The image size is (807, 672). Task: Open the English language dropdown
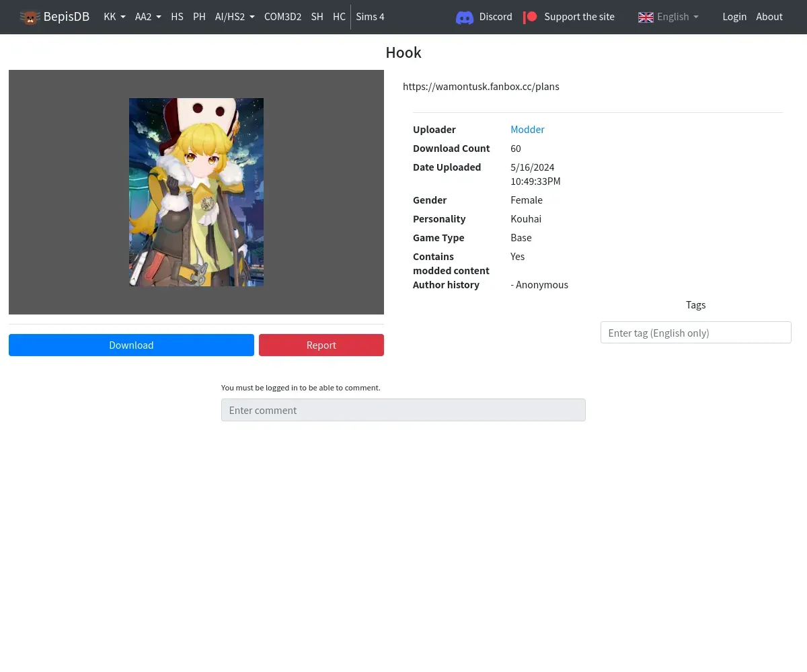(x=678, y=17)
